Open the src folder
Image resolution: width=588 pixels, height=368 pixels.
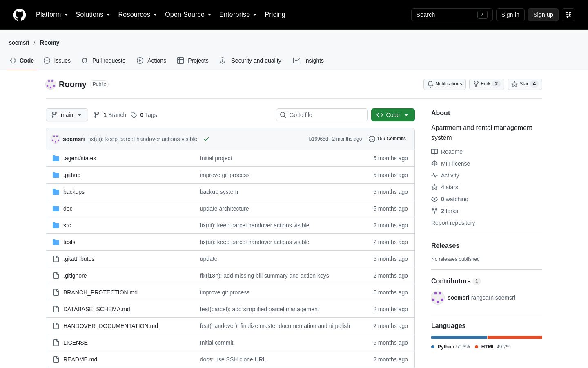pos(67,225)
